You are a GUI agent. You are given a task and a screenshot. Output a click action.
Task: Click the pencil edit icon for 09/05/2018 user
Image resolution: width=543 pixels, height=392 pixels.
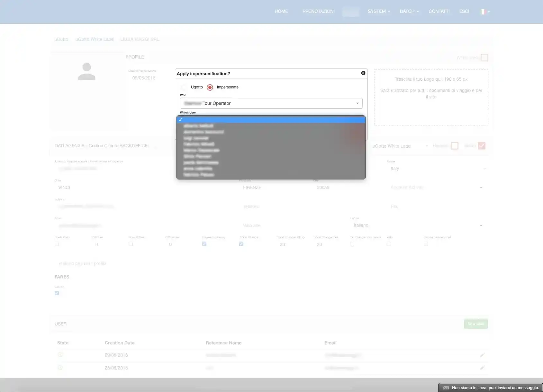point(482,355)
